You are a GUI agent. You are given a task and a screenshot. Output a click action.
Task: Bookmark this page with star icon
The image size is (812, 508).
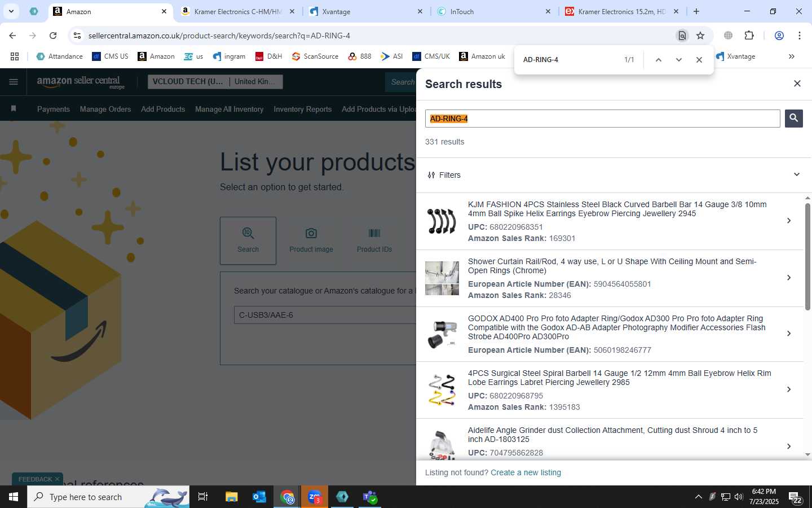(700, 36)
